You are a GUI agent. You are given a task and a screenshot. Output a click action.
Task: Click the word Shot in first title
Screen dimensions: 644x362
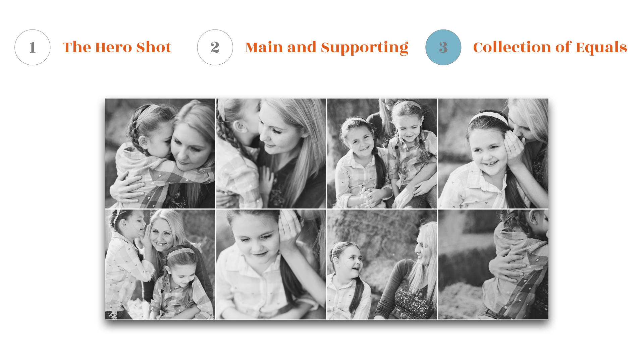[154, 47]
